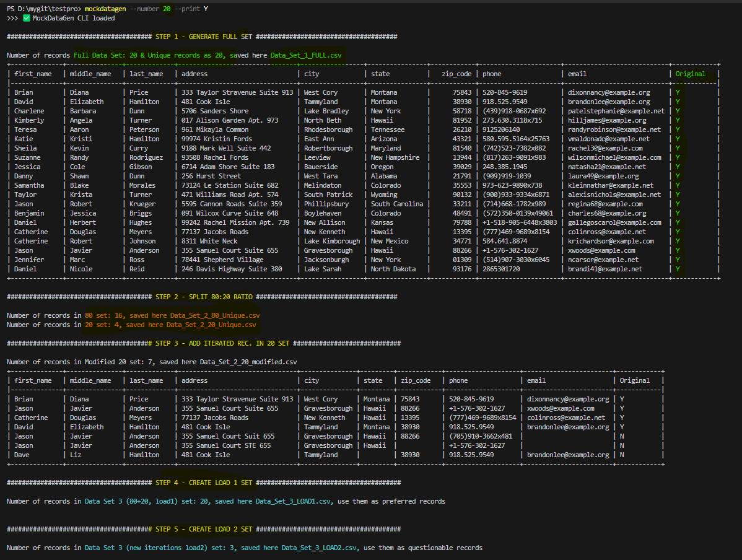Image resolution: width=742 pixels, height=560 pixels.
Task: Select the file name 'Data_Set_3_LOAD1.csv'
Action: pos(292,501)
